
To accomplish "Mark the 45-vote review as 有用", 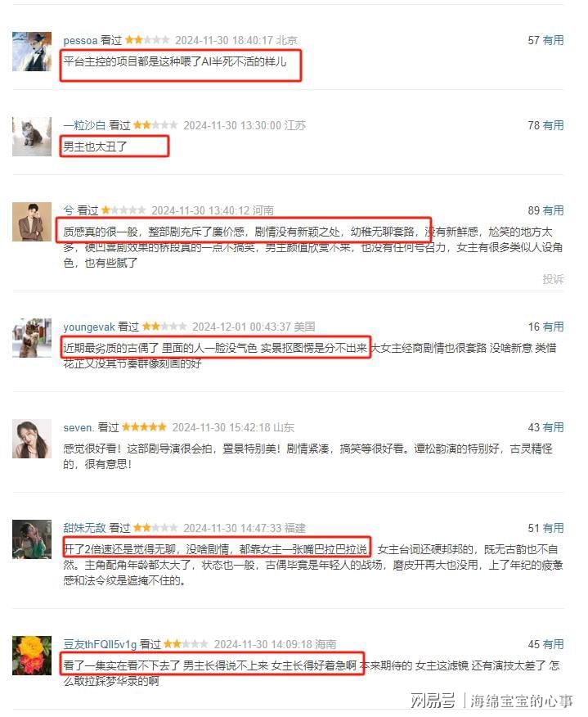I will 554,644.
